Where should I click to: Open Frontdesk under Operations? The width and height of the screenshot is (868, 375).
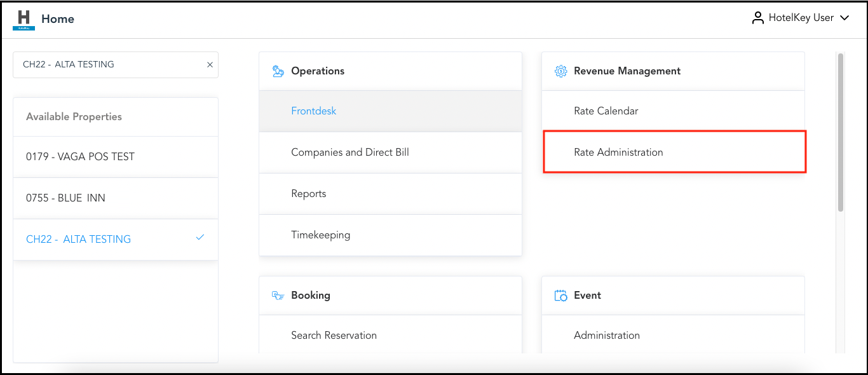pos(313,111)
